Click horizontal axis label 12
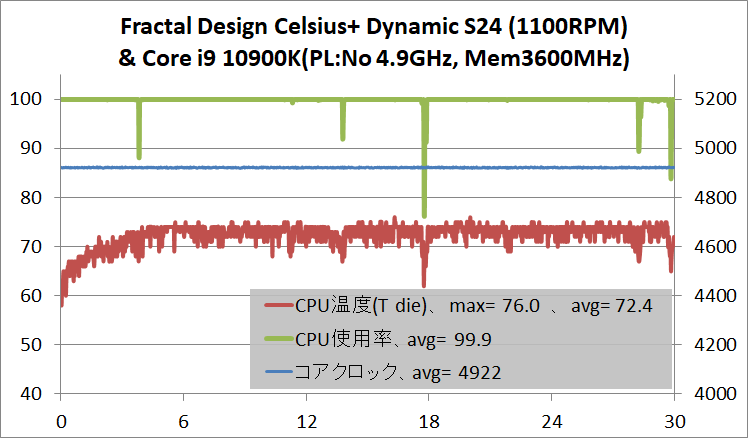The image size is (748, 438). (x=306, y=422)
